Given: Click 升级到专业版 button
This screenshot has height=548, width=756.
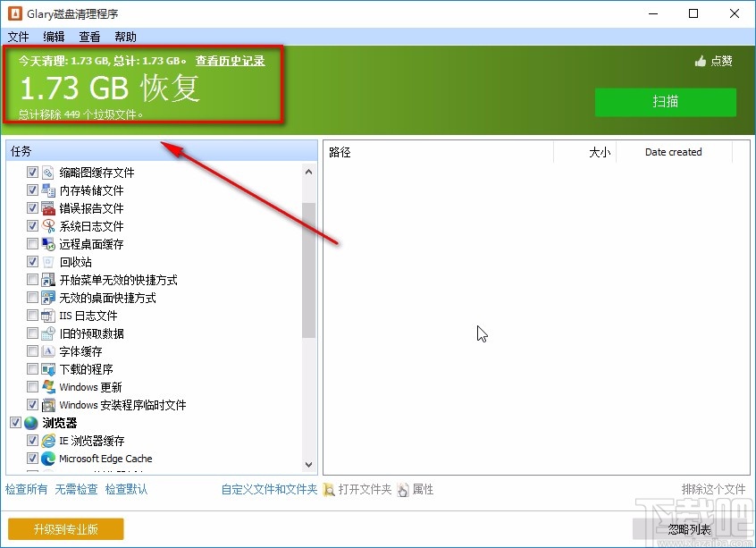Looking at the screenshot, I should [x=65, y=529].
